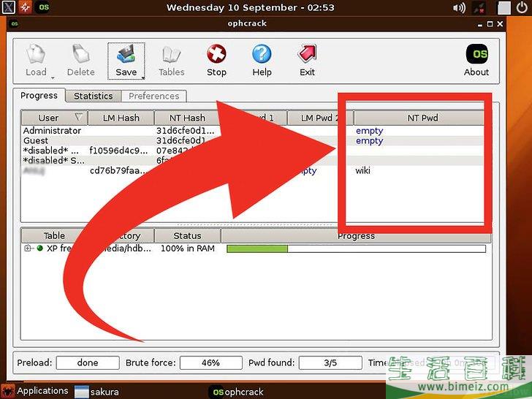
Task: Switch to the sakura taskbar item
Action: [x=96, y=392]
